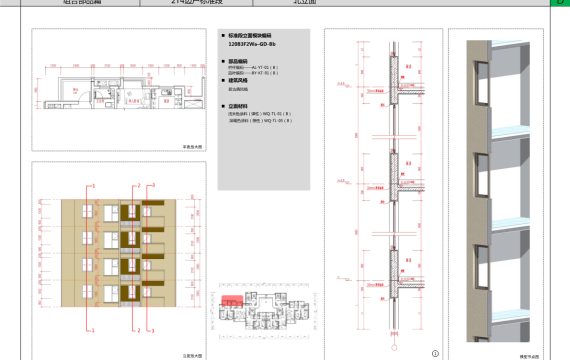Click the 建筑风格 heading in info panel
The image size is (570, 360).
tap(238, 80)
